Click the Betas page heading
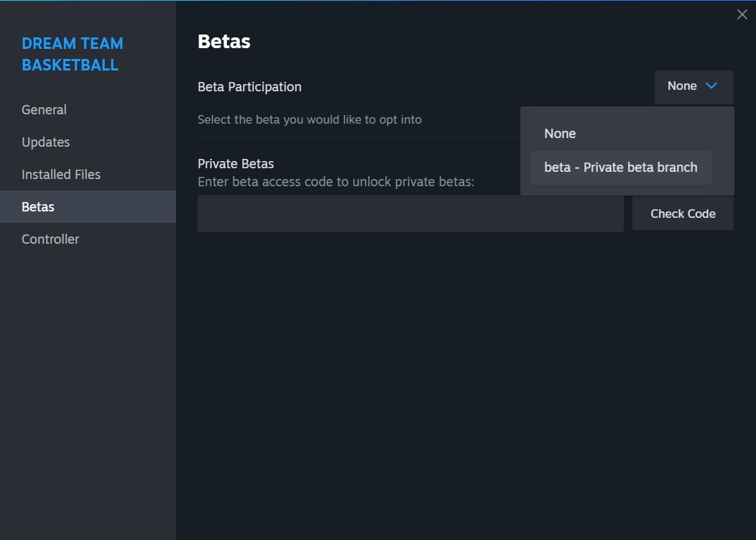Image resolution: width=756 pixels, height=540 pixels. 223,42
